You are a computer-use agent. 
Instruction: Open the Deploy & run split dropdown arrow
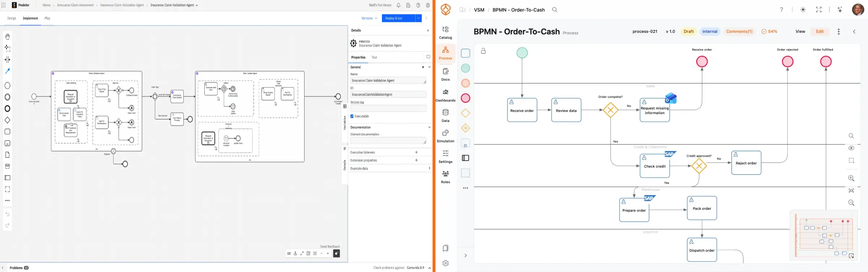[418, 18]
